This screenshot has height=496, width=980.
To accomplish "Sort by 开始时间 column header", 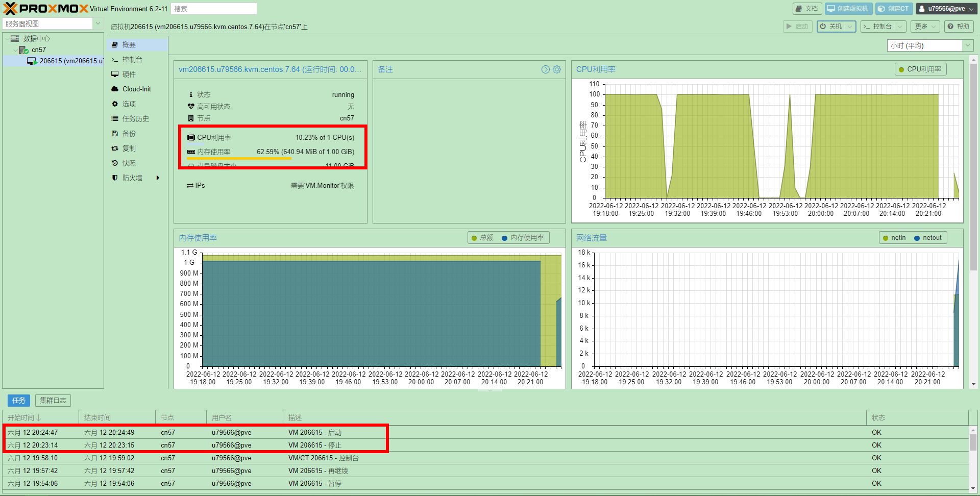I will pos(41,418).
